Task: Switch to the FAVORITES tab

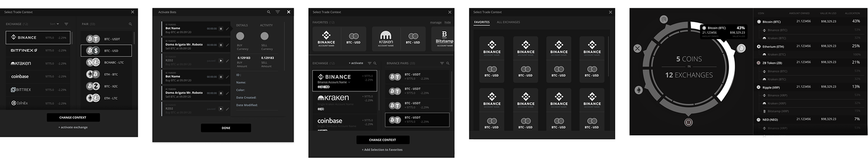Action: 482,22
